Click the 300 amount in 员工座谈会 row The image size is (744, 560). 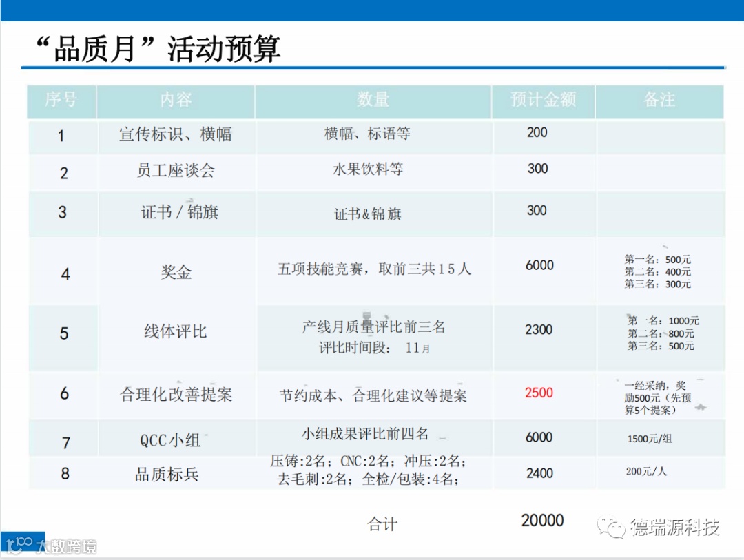point(537,169)
